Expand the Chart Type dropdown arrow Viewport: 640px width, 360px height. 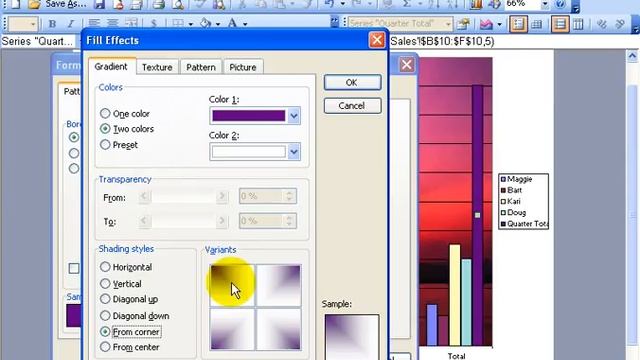499,24
